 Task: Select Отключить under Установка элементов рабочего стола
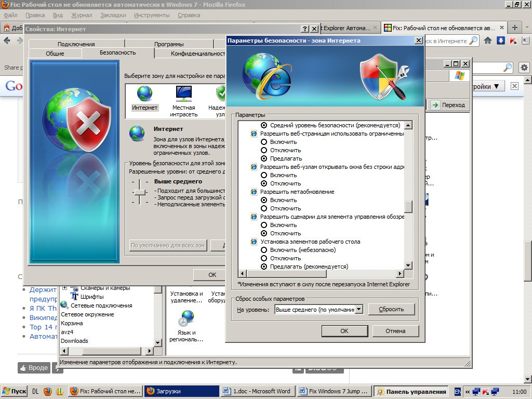(x=264, y=258)
